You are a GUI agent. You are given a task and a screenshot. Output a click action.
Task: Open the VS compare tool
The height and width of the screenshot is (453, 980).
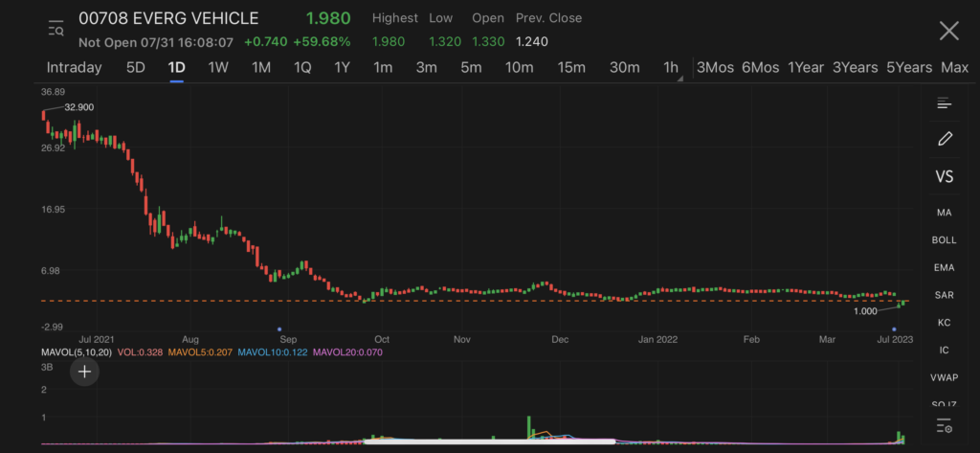tap(945, 177)
